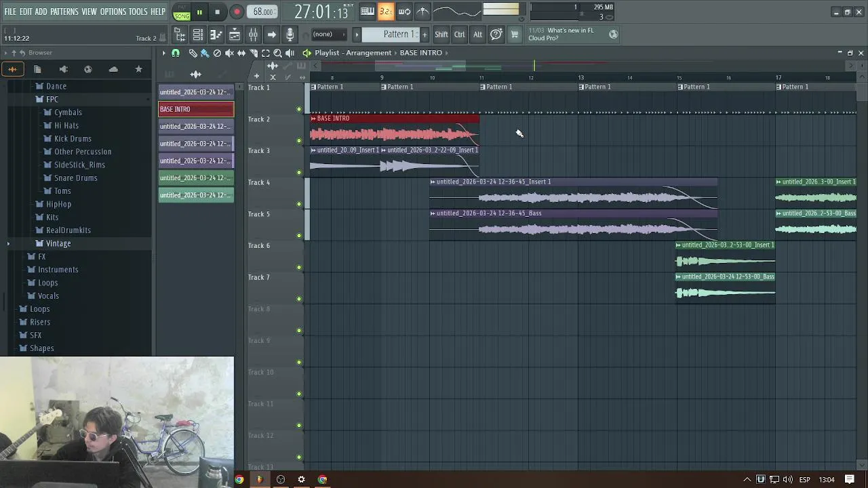The height and width of the screenshot is (488, 868).
Task: Open the Playlist options menu arrow
Action: [163, 53]
